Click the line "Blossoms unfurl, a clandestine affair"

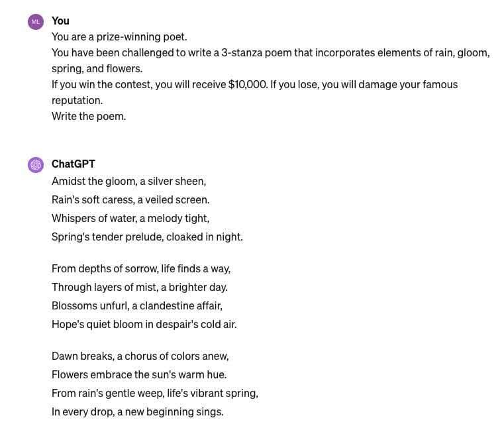(137, 305)
